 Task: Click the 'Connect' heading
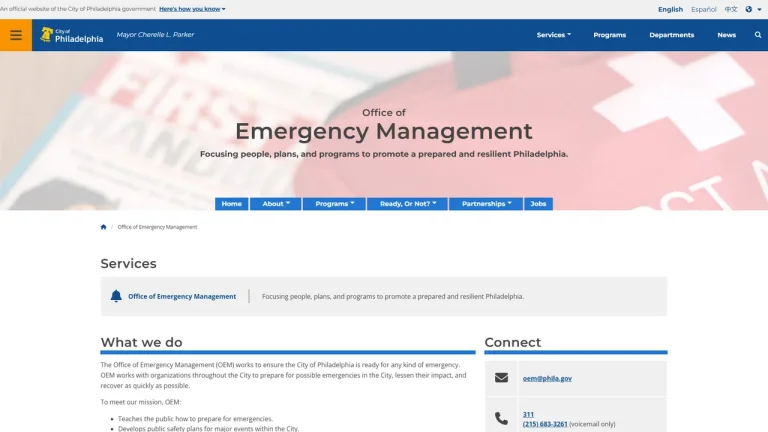(x=513, y=342)
